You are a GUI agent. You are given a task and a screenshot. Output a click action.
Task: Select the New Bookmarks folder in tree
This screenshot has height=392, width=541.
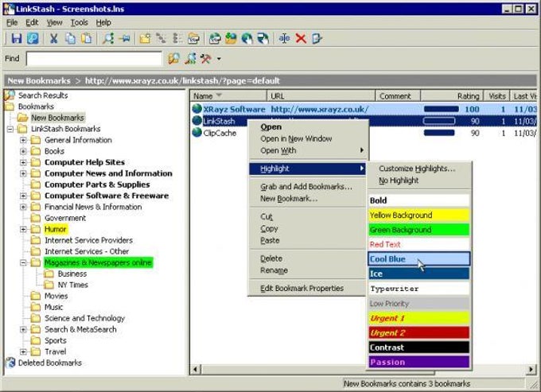point(57,118)
